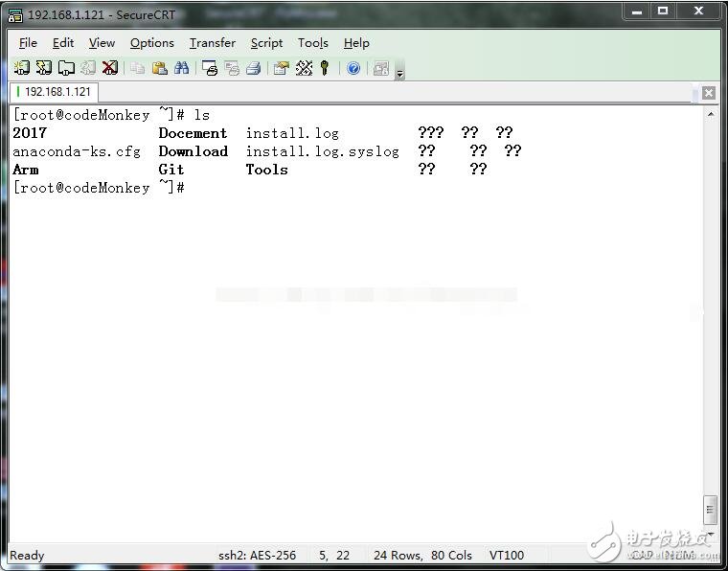Click the Connect toolbar icon
This screenshot has height=571, width=728.
tap(20, 68)
